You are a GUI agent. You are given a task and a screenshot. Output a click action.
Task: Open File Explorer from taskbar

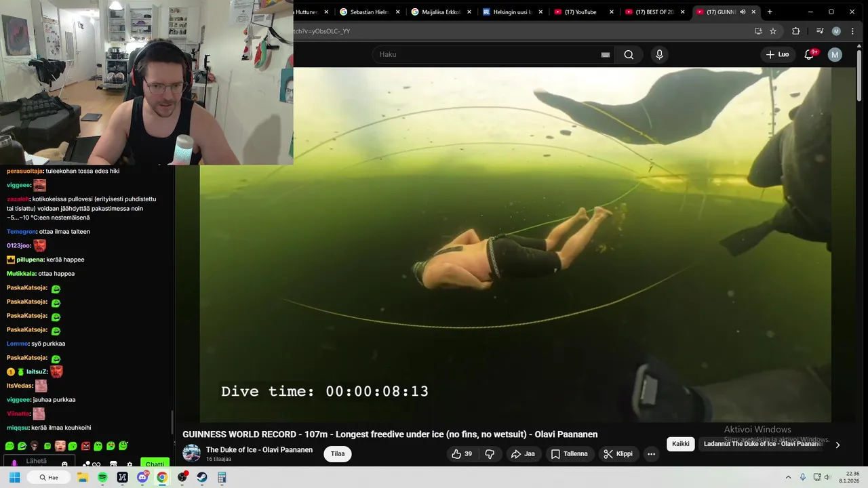(x=83, y=477)
